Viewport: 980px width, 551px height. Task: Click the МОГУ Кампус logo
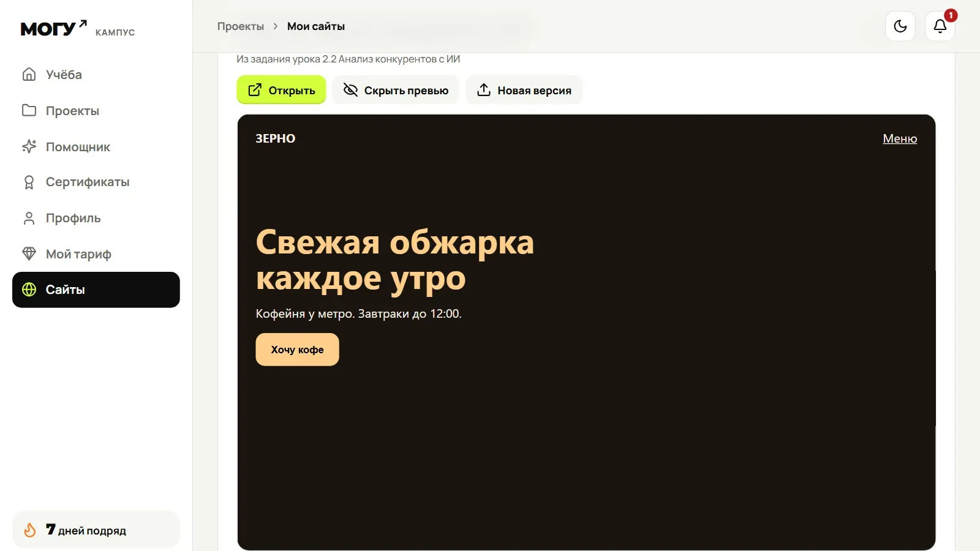[78, 29]
